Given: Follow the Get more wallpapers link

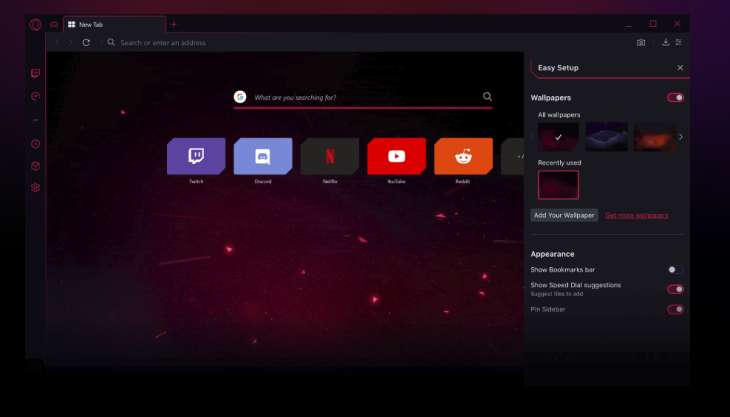Looking at the screenshot, I should pos(636,215).
